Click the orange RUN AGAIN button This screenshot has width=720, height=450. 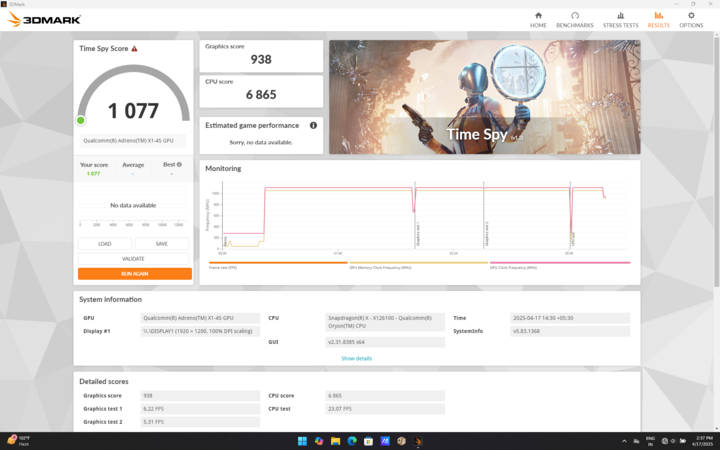135,274
